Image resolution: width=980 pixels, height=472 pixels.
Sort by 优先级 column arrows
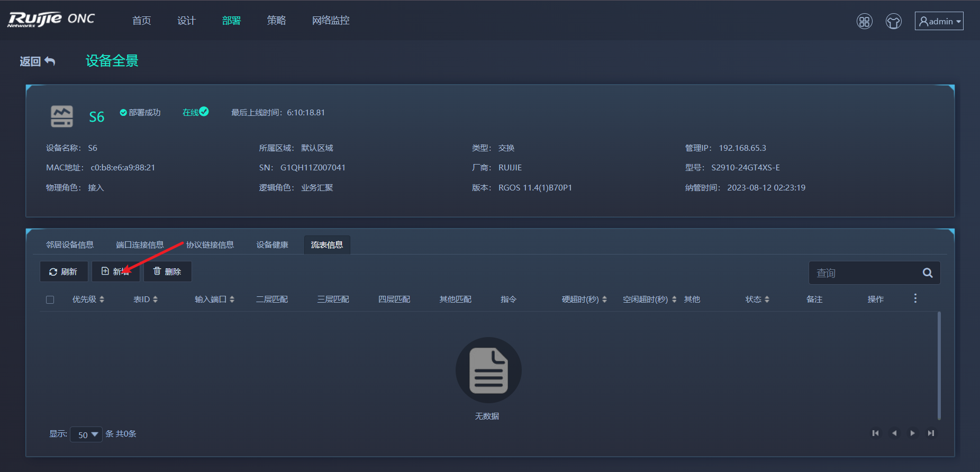[102, 299]
